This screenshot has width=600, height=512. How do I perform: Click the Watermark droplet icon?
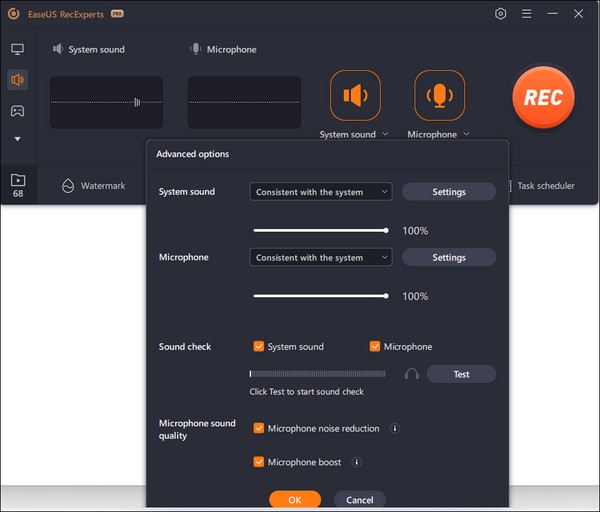[x=68, y=186]
